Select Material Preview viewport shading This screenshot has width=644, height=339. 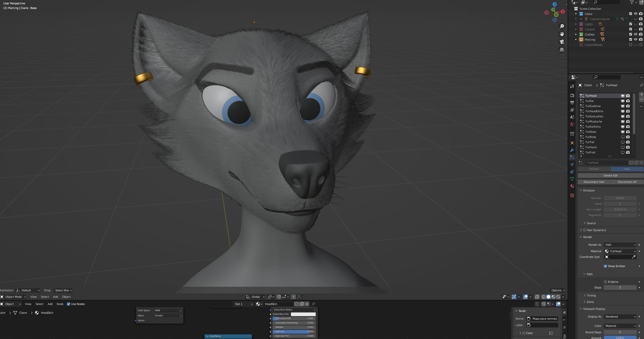553,297
